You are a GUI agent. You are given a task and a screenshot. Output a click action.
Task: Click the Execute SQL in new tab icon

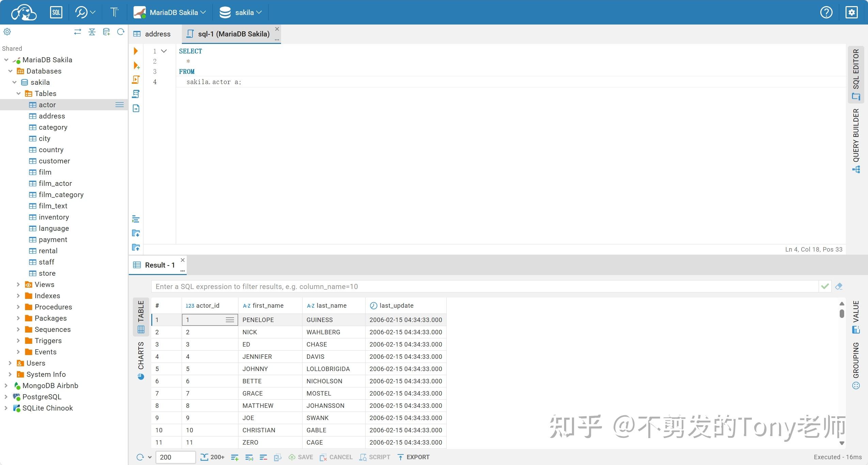tap(136, 65)
